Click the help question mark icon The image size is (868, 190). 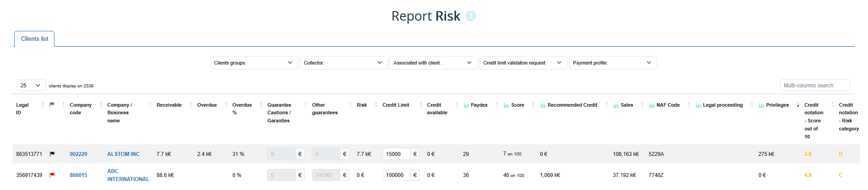coord(470,16)
